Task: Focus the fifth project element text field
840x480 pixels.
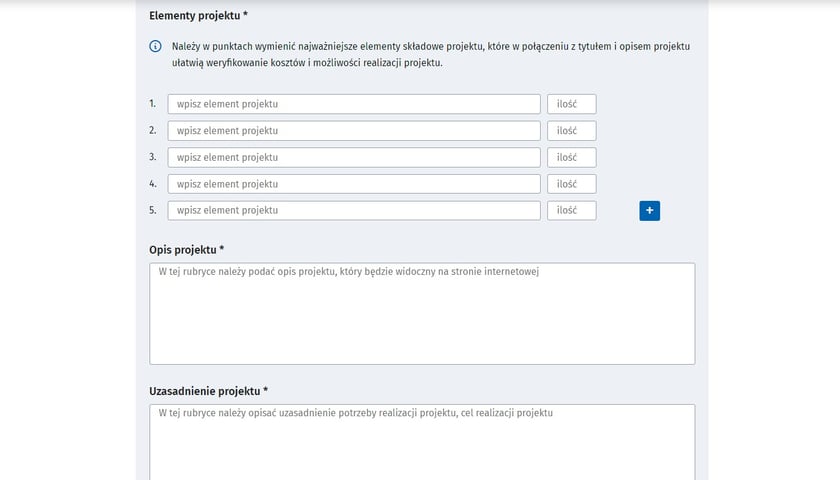Action: pos(354,211)
